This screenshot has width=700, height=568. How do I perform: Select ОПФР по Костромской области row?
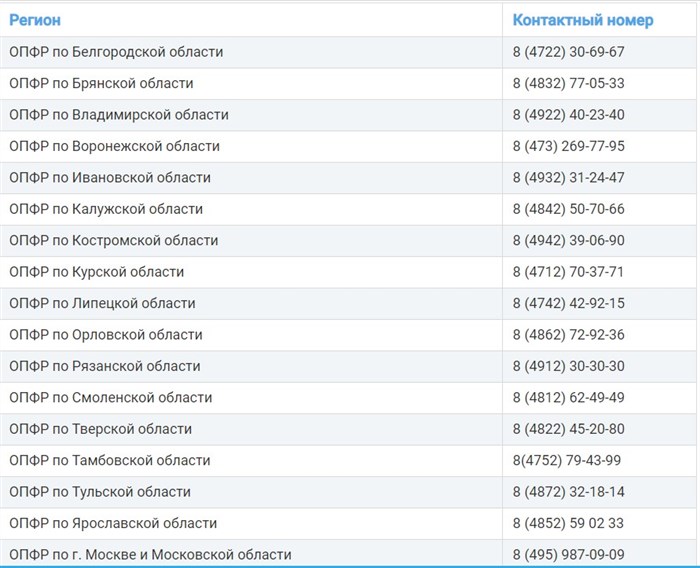click(348, 240)
